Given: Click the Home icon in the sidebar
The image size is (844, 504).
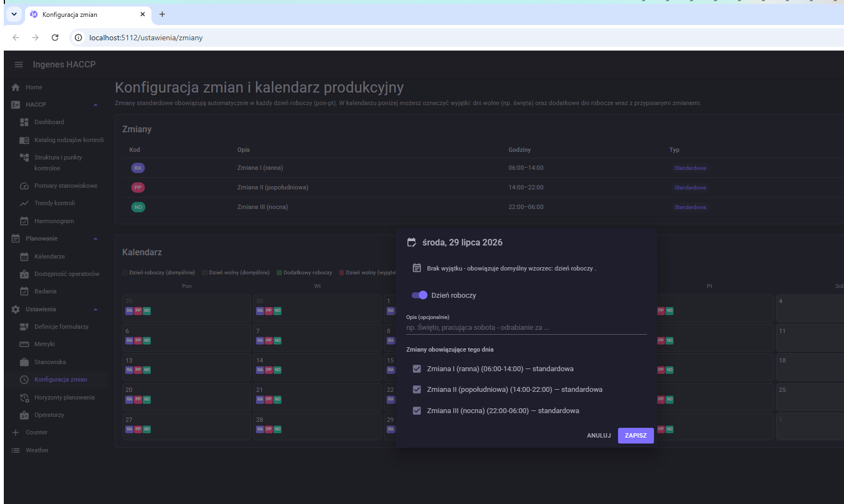Looking at the screenshot, I should [x=15, y=87].
